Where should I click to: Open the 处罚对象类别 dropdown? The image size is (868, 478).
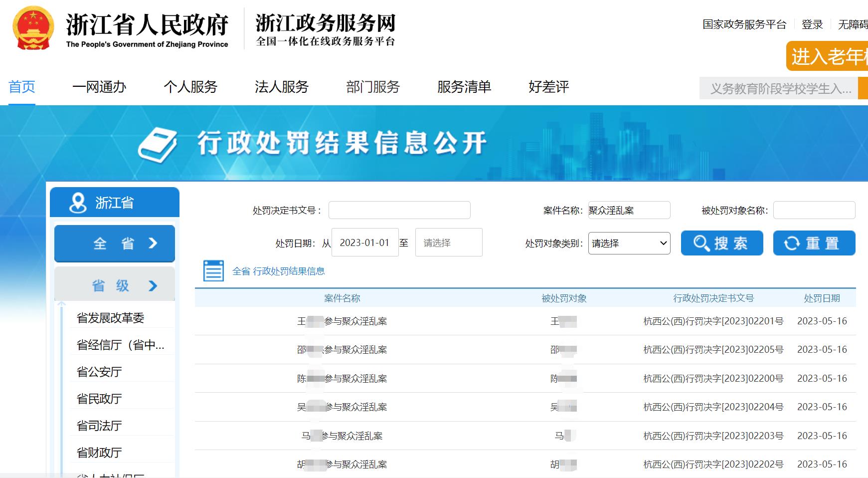tap(629, 243)
